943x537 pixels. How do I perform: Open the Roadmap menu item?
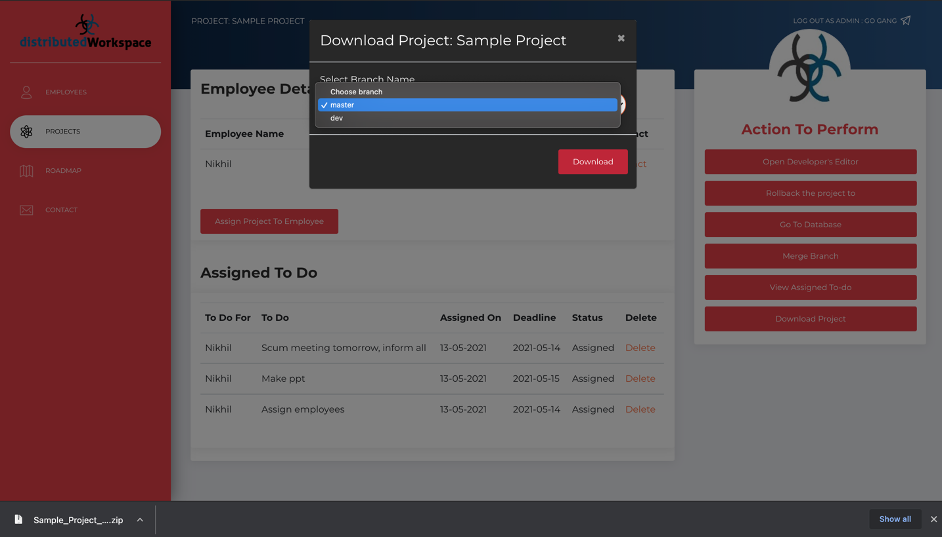pyautogui.click(x=63, y=171)
